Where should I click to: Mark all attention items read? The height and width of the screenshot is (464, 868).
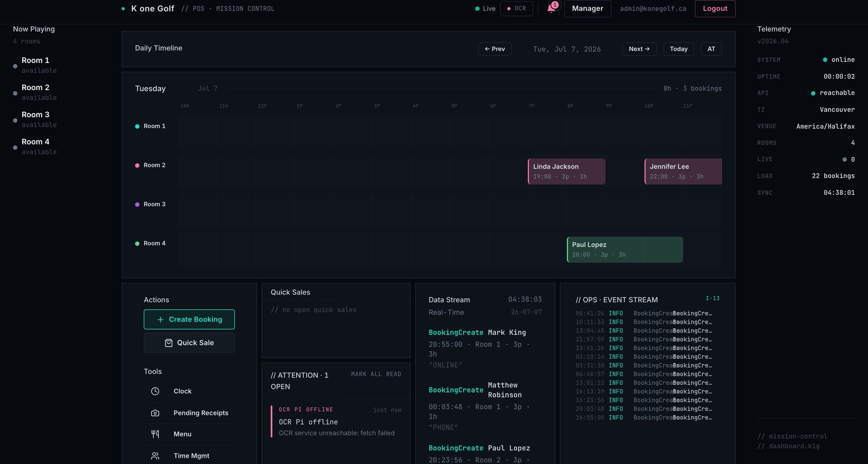(376, 374)
